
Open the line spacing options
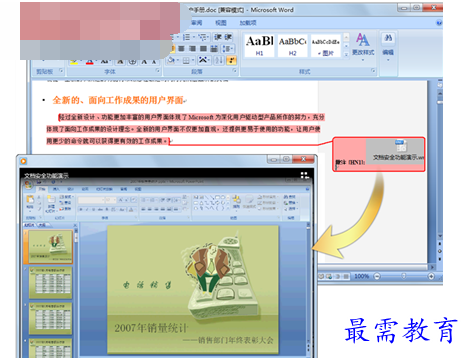tap(228, 49)
